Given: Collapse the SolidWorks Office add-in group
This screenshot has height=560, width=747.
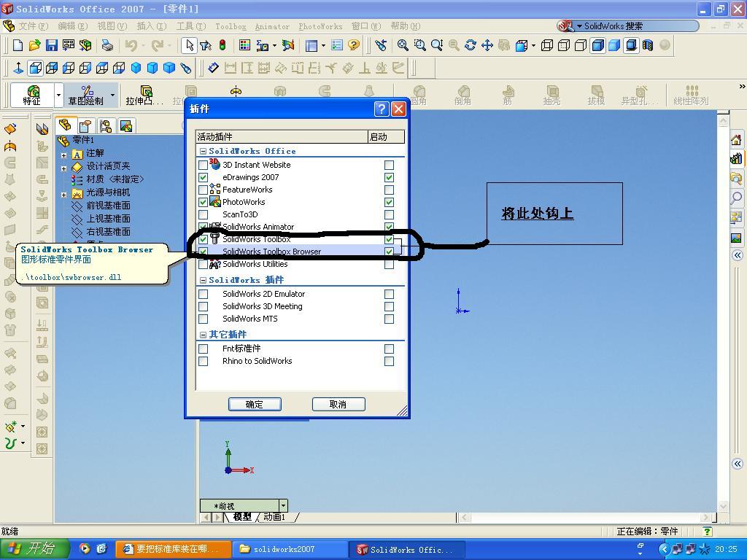Looking at the screenshot, I should point(203,152).
